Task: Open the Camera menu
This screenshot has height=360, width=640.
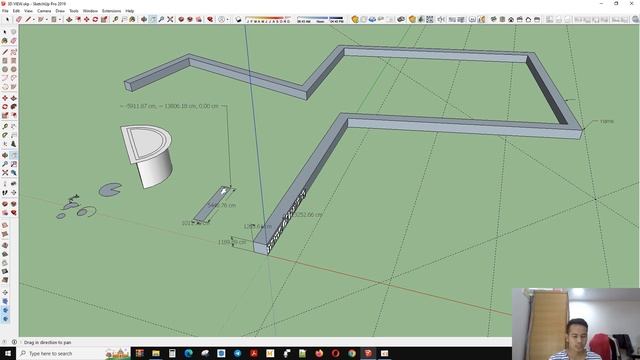Action: (x=44, y=11)
